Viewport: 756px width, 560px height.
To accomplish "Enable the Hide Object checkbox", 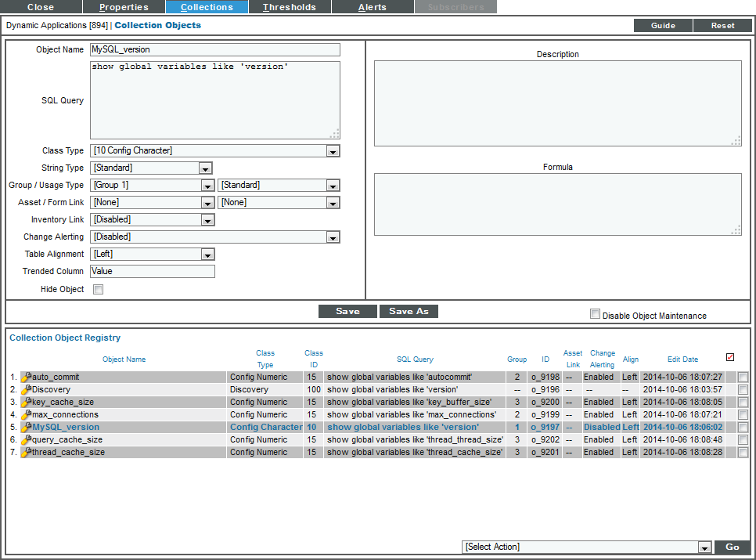I will pyautogui.click(x=97, y=287).
